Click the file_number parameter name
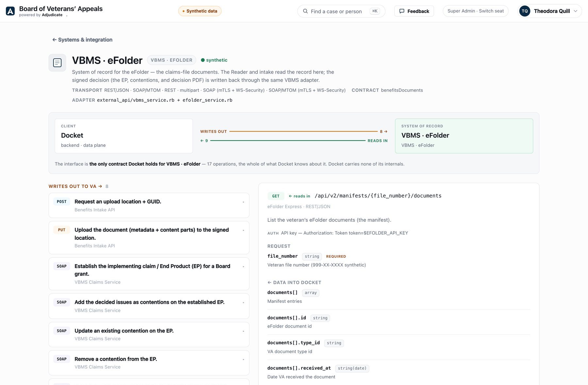Viewport: 588px width, 385px height. coord(283,256)
